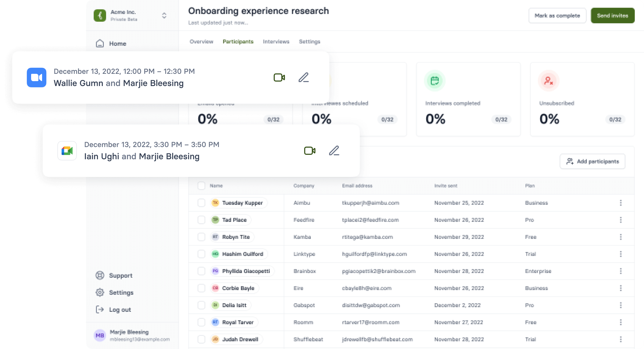Open row options menu for Tad Place
This screenshot has width=644, height=349.
[x=621, y=220]
